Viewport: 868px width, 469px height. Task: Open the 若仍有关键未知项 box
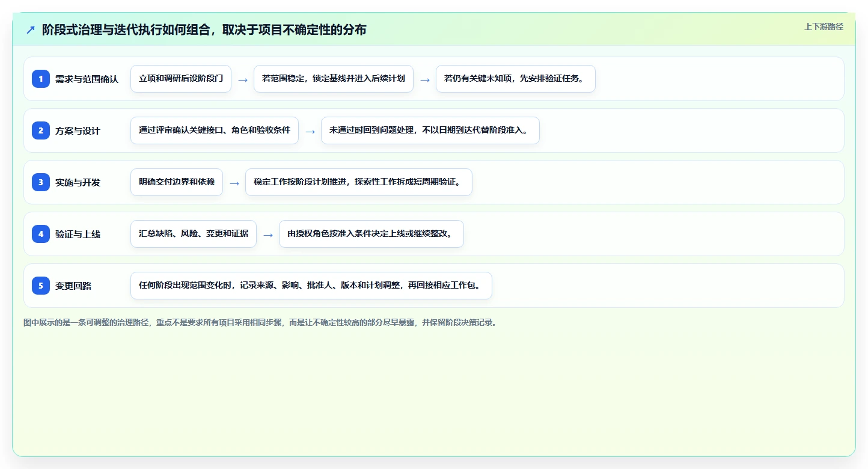tap(516, 79)
